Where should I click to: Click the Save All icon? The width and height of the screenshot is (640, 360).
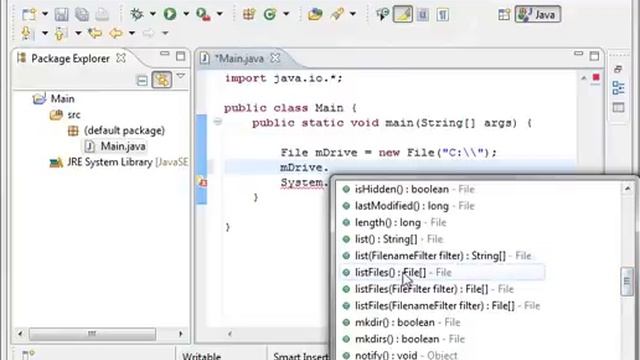82,15
